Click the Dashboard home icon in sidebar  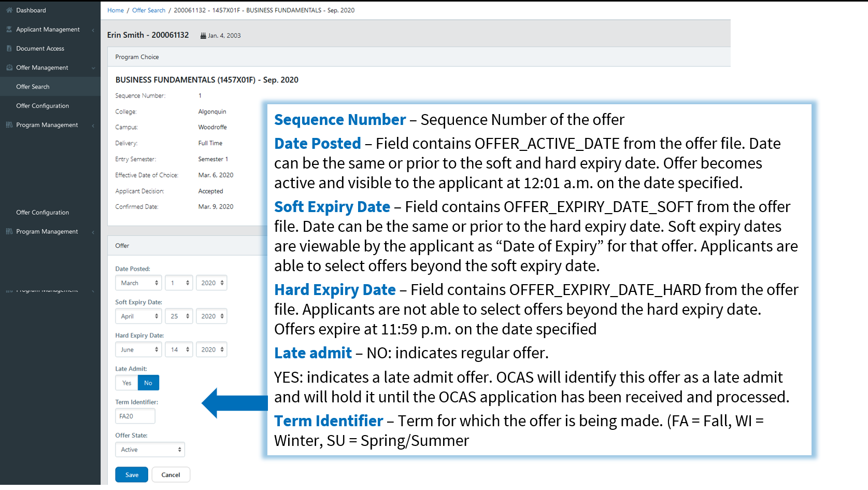[9, 10]
